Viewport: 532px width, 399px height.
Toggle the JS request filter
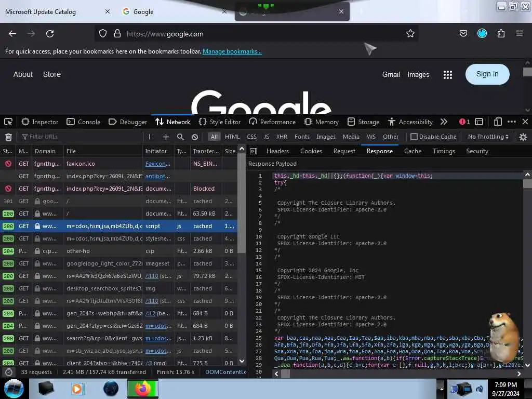click(267, 137)
